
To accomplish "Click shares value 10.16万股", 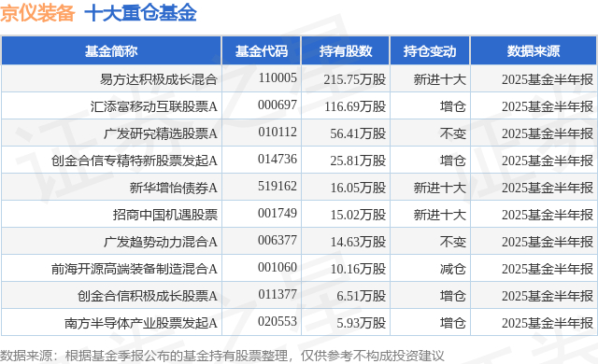I will (358, 269).
